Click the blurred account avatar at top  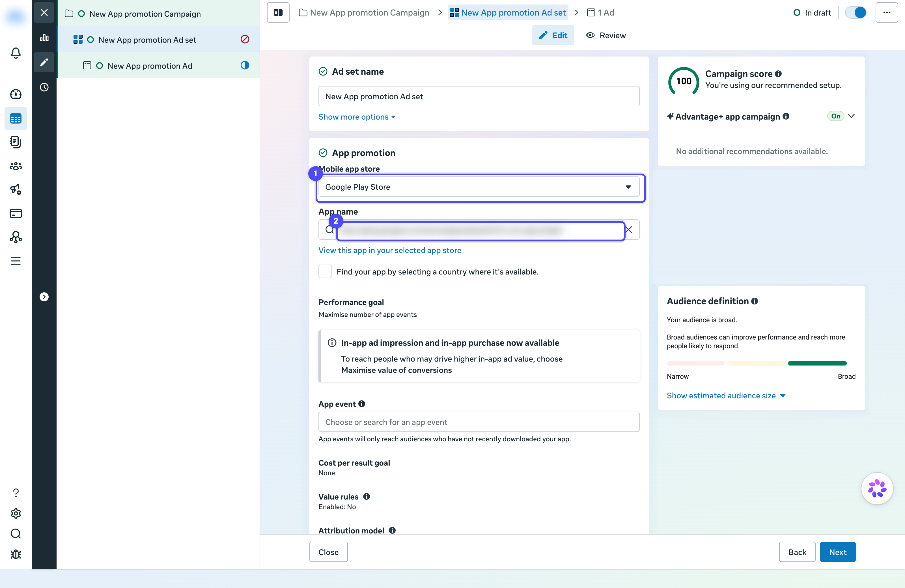16,16
